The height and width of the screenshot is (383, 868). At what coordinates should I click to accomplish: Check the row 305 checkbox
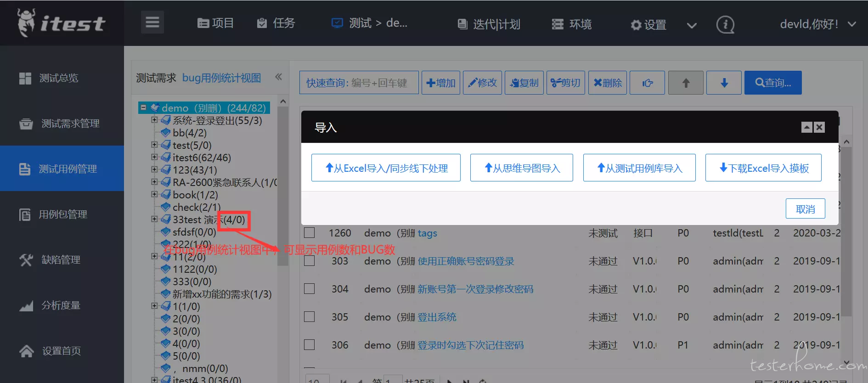click(310, 317)
